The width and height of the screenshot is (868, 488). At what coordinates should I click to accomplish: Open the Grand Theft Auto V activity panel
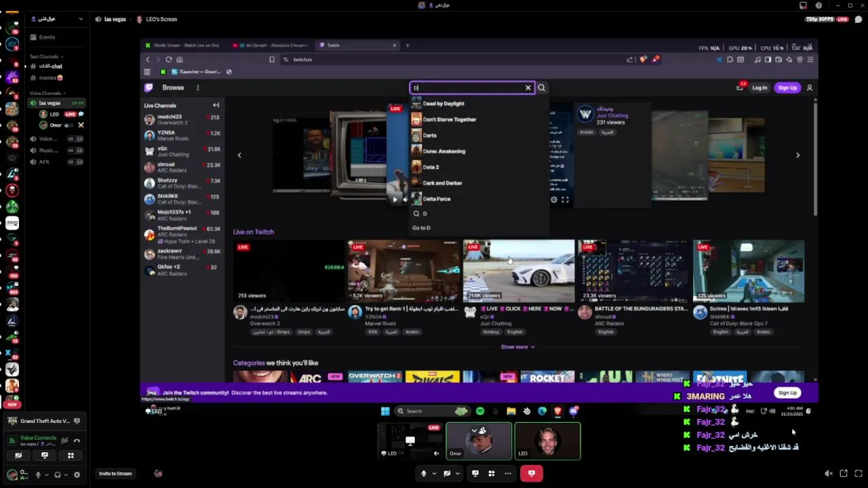pyautogui.click(x=45, y=421)
